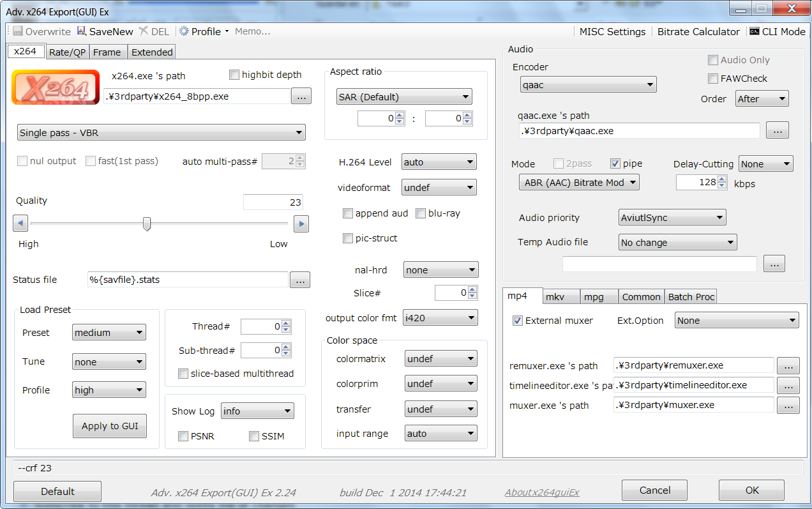Toggle PSNR checkbox
The width and height of the screenshot is (812, 509).
coord(183,436)
